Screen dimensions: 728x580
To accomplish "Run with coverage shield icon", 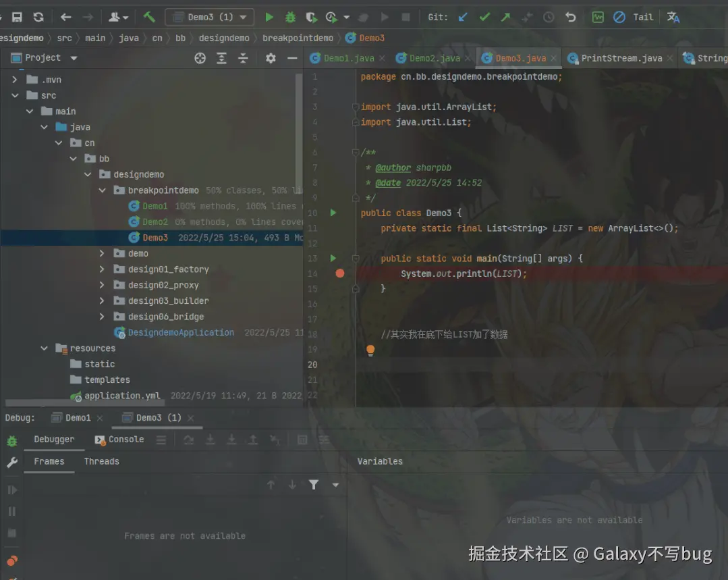I will click(312, 17).
